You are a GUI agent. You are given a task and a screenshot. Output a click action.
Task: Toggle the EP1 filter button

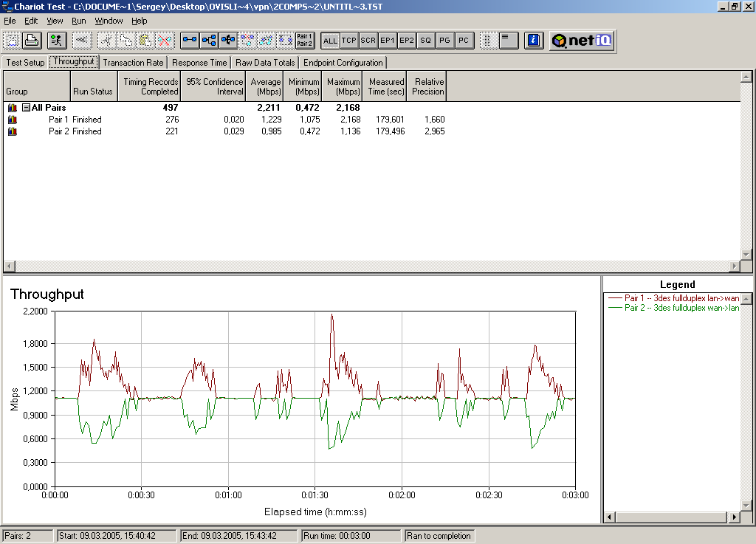pyautogui.click(x=388, y=41)
